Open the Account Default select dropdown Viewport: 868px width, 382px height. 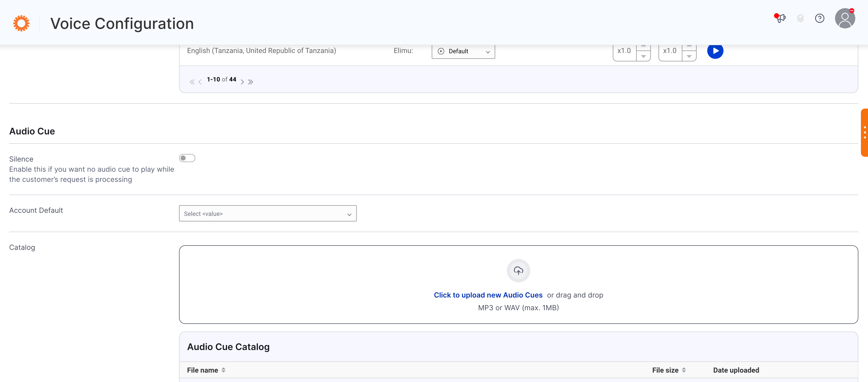tap(268, 213)
